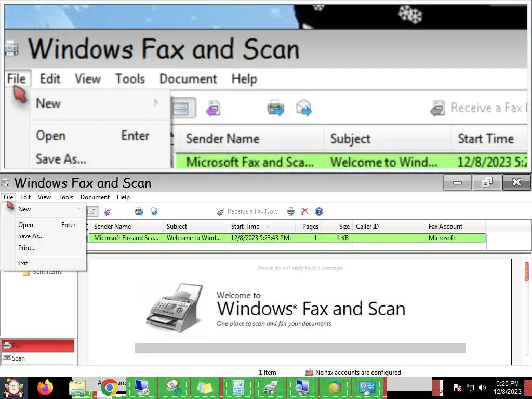Toggle the preview pane icon in the main window toolbar
The height and width of the screenshot is (399, 532).
(91, 212)
